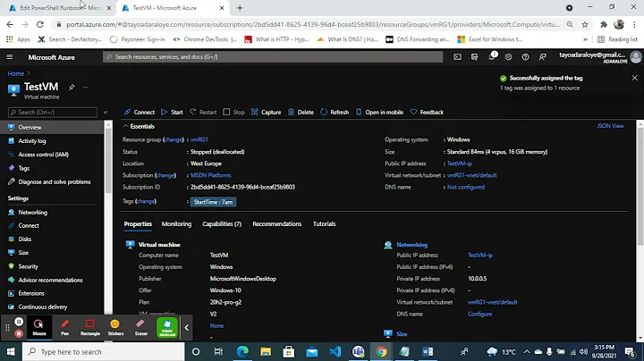
Task: Open the account menu tayoadaraloye@gmail
Action: (600, 57)
